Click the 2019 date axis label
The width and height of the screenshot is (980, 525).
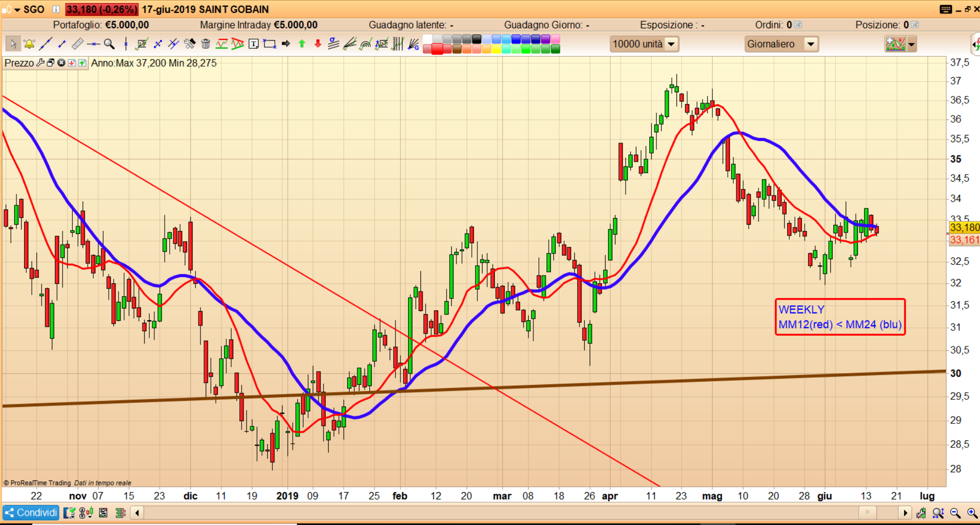[287, 496]
